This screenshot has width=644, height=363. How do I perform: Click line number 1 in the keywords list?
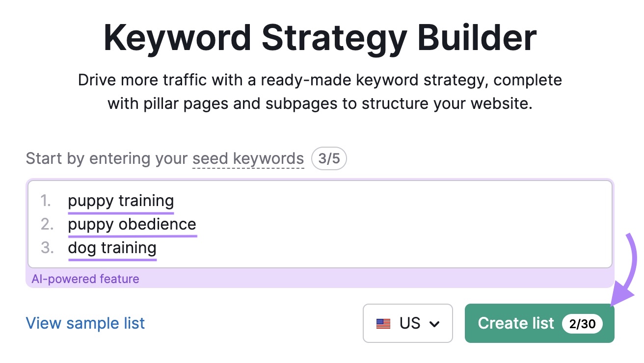[x=46, y=201]
